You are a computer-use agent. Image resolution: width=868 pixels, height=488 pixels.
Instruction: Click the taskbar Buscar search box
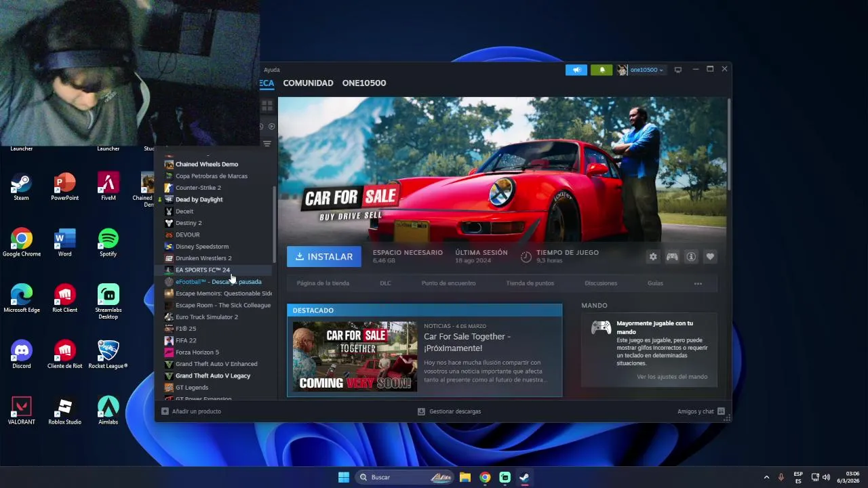point(406,477)
